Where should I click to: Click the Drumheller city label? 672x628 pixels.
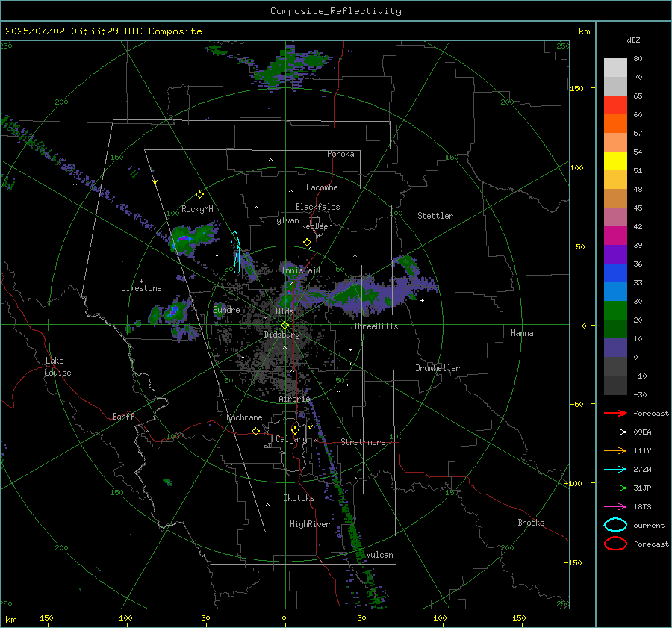point(438,368)
